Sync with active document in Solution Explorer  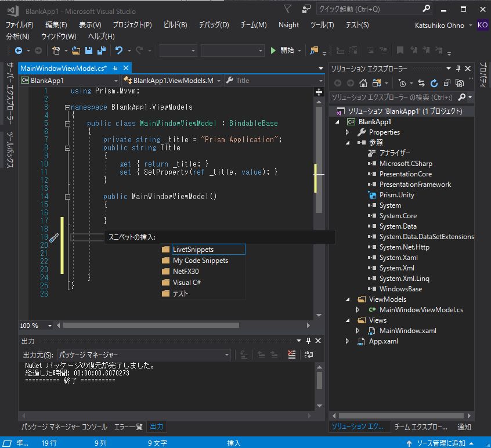click(x=421, y=83)
